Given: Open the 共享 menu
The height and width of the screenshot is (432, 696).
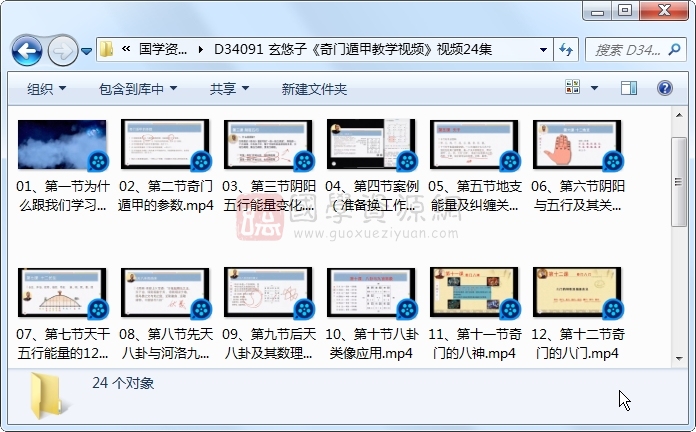Looking at the screenshot, I should pyautogui.click(x=229, y=89).
